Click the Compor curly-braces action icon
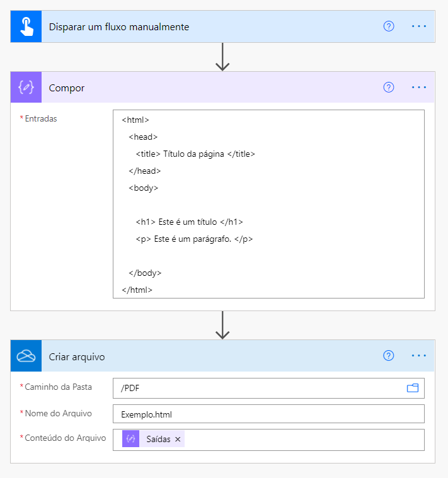The height and width of the screenshot is (478, 448). 26,88
